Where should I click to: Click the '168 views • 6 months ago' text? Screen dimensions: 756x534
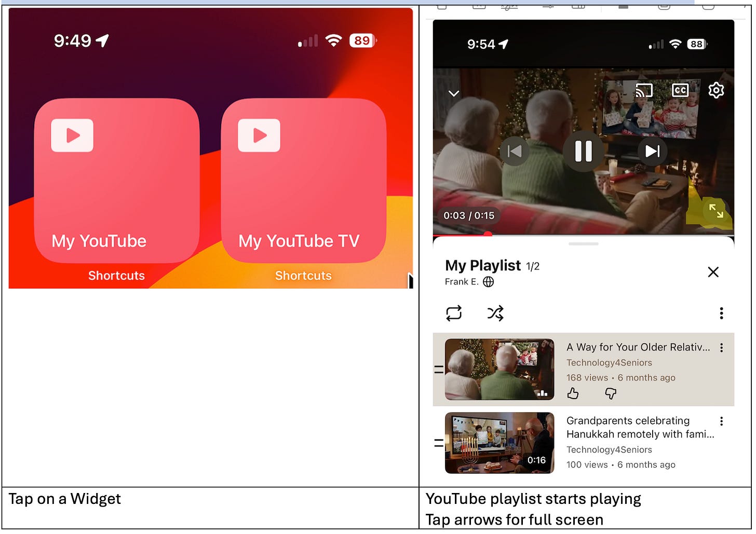(621, 378)
